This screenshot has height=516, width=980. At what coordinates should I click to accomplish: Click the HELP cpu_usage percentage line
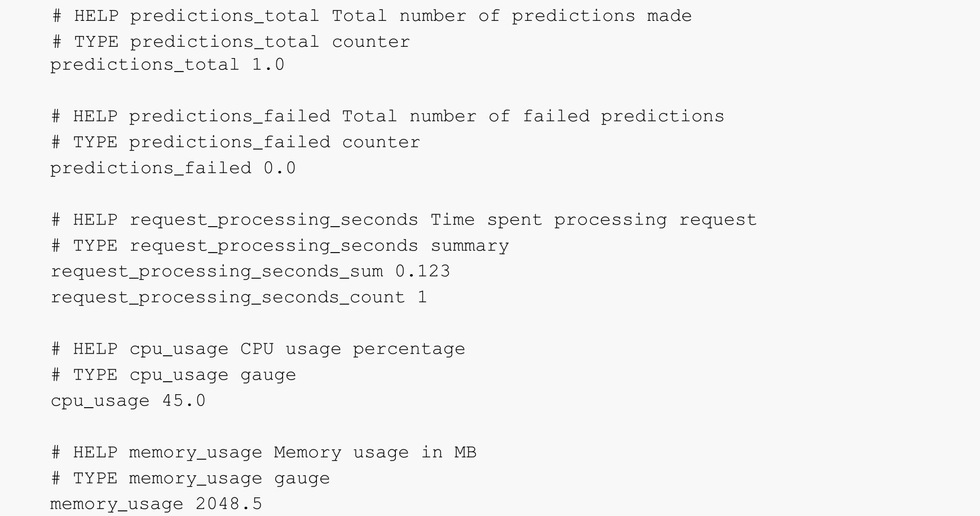pyautogui.click(x=258, y=350)
